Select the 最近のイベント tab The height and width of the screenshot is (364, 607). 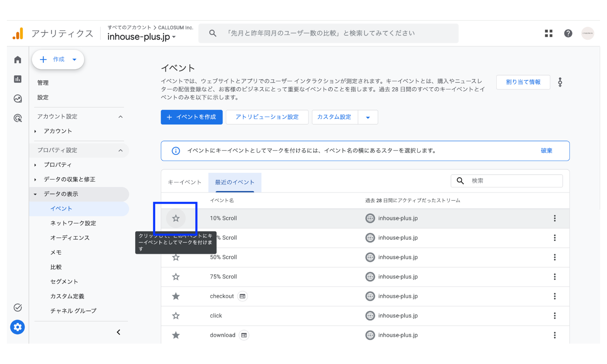pyautogui.click(x=235, y=182)
